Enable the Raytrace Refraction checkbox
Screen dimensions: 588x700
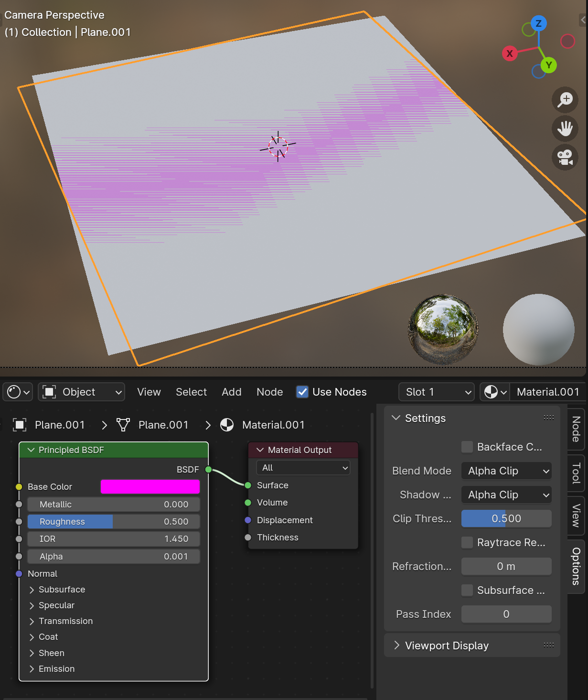tap(467, 542)
